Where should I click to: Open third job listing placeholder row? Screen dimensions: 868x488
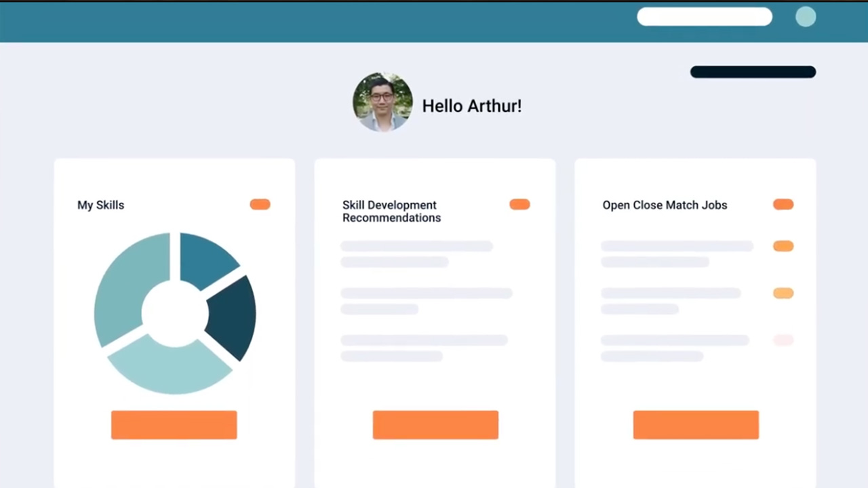[675, 348]
